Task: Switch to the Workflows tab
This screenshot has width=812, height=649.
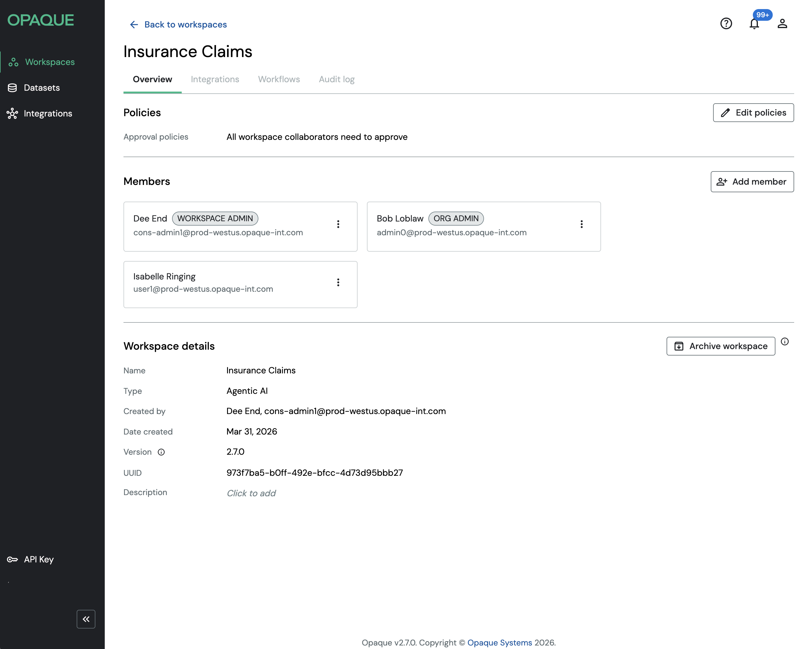Action: tap(279, 80)
